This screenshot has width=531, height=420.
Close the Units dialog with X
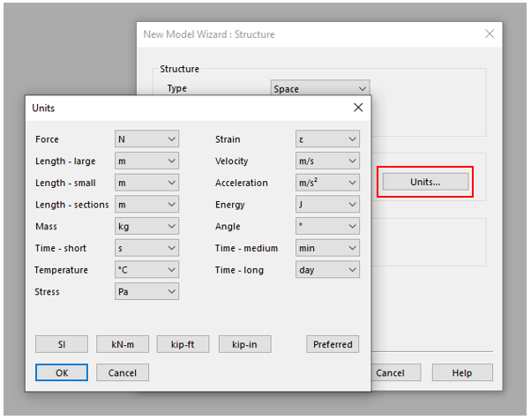358,108
